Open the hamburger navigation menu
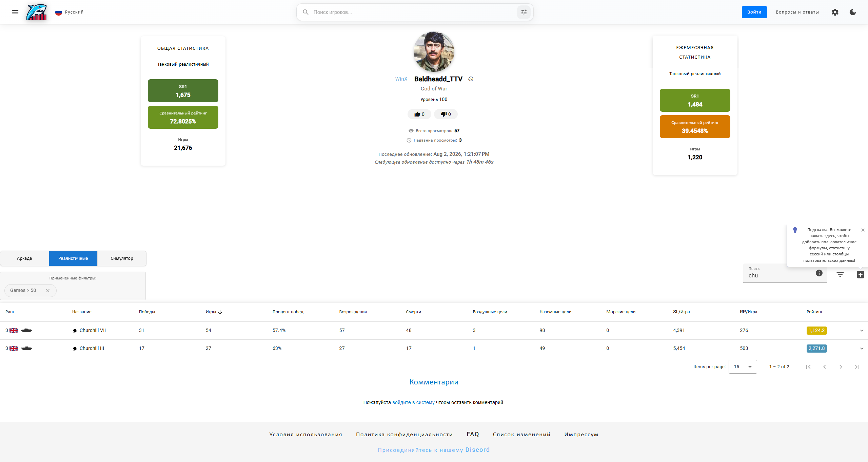Image resolution: width=868 pixels, height=462 pixels. point(15,12)
